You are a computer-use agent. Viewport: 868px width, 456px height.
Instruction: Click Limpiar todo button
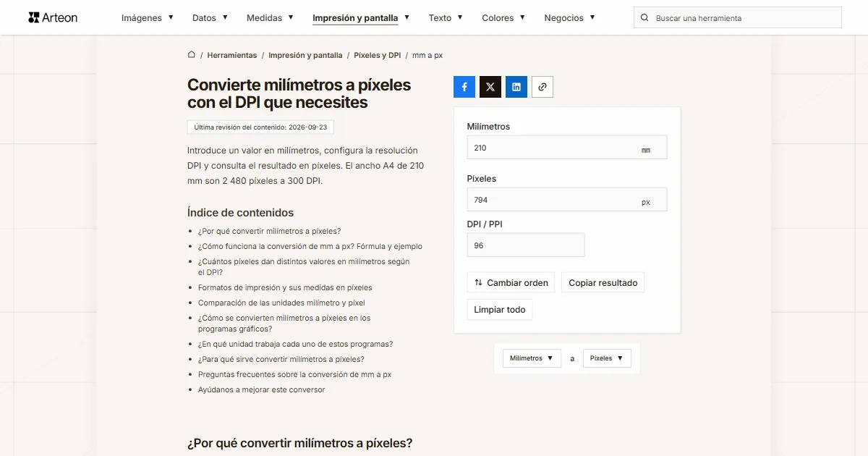tap(500, 310)
